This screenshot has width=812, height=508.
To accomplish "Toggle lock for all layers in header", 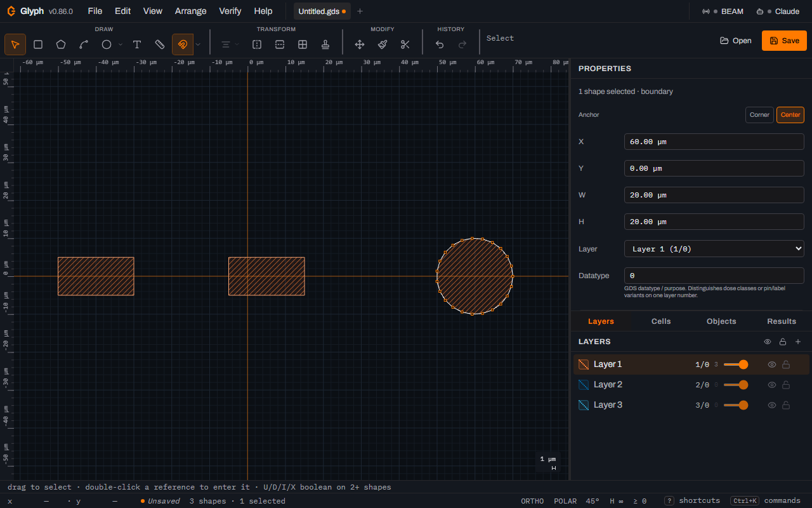I will click(783, 342).
